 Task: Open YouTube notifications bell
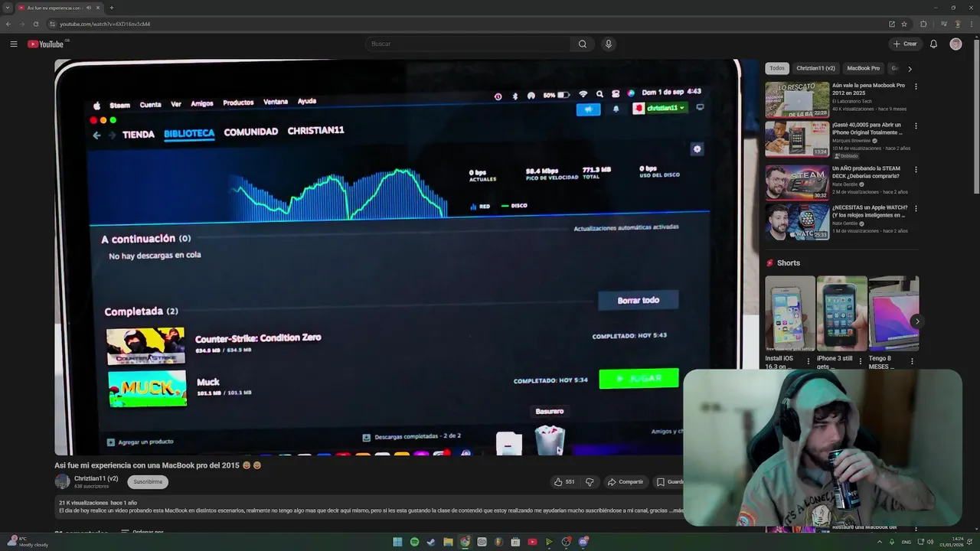[x=933, y=44]
